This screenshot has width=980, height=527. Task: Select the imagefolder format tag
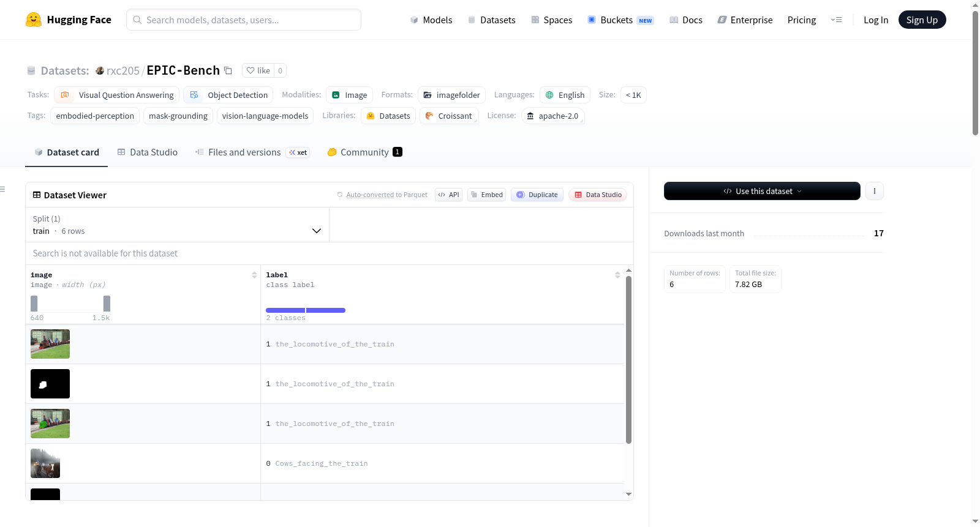pyautogui.click(x=452, y=95)
